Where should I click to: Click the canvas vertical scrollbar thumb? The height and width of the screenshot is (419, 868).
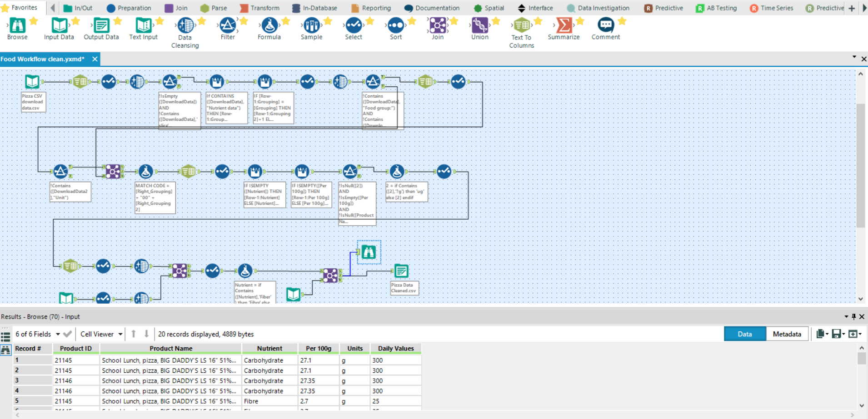point(860,166)
